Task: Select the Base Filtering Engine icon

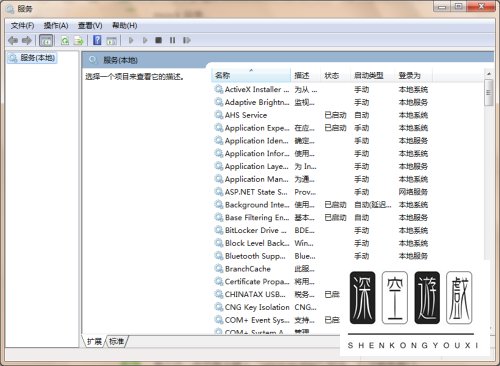Action: click(x=219, y=217)
